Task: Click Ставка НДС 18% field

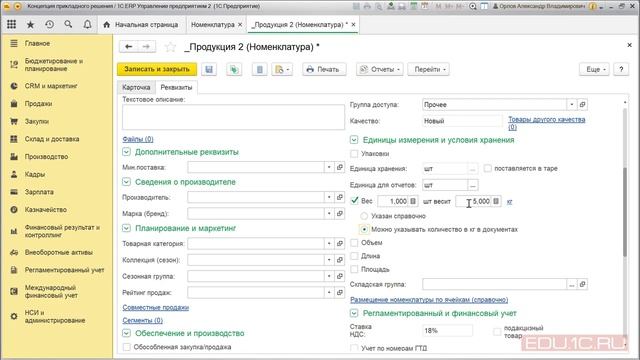Action: (447, 331)
